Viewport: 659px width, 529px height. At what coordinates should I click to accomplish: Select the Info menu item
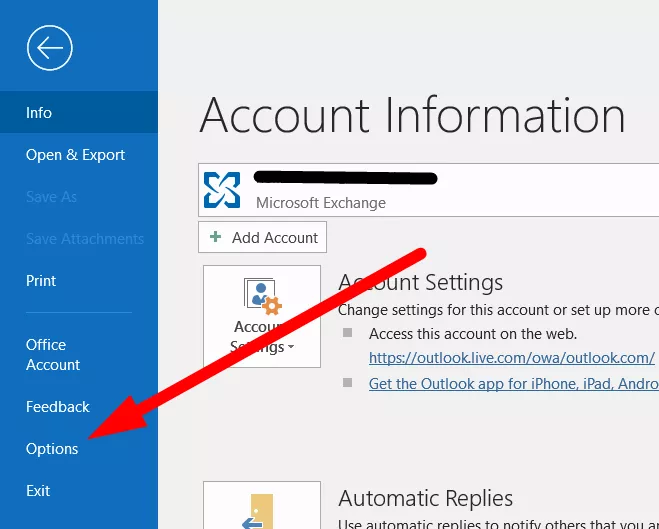pos(79,113)
